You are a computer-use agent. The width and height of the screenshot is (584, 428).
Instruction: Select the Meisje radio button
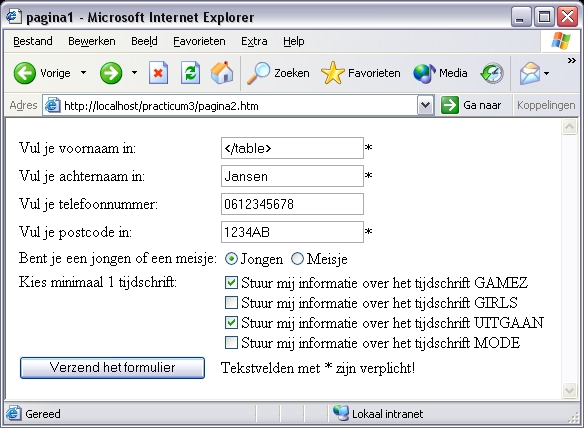coord(297,259)
